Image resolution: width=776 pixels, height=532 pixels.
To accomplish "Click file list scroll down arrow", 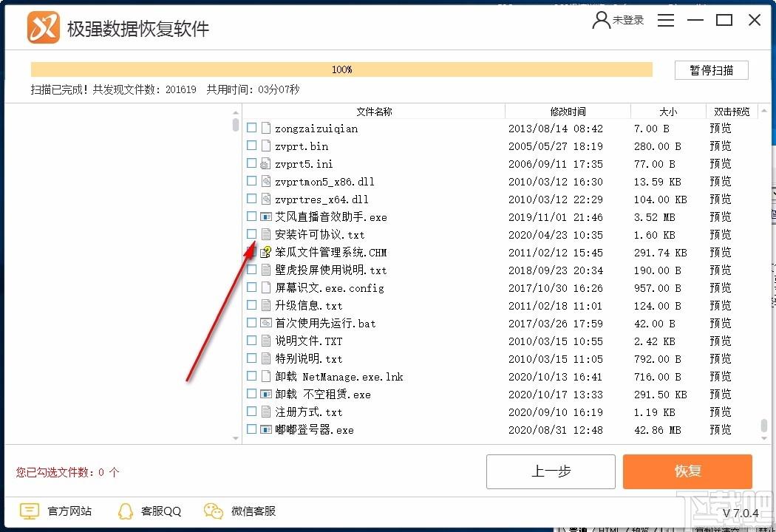I will pyautogui.click(x=764, y=438).
